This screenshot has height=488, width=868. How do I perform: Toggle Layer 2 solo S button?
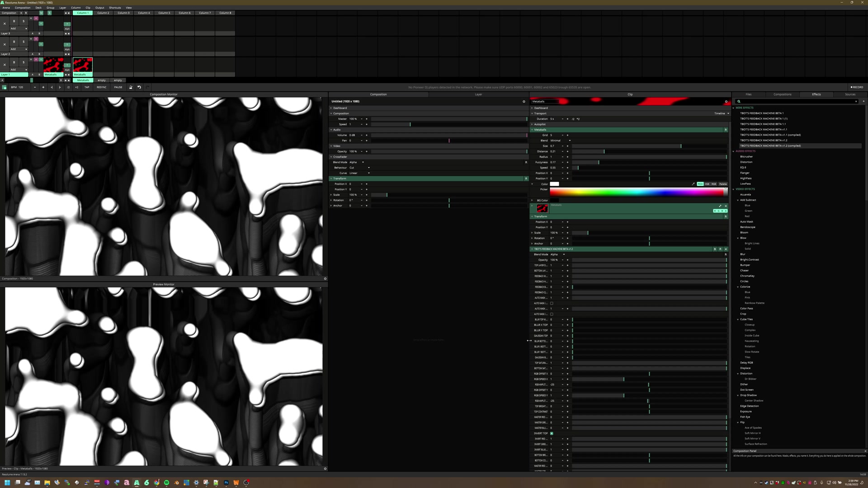(x=24, y=42)
